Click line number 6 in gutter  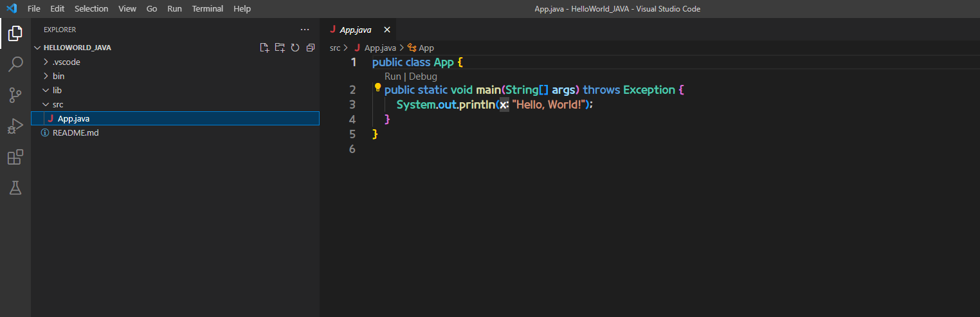[x=352, y=149]
